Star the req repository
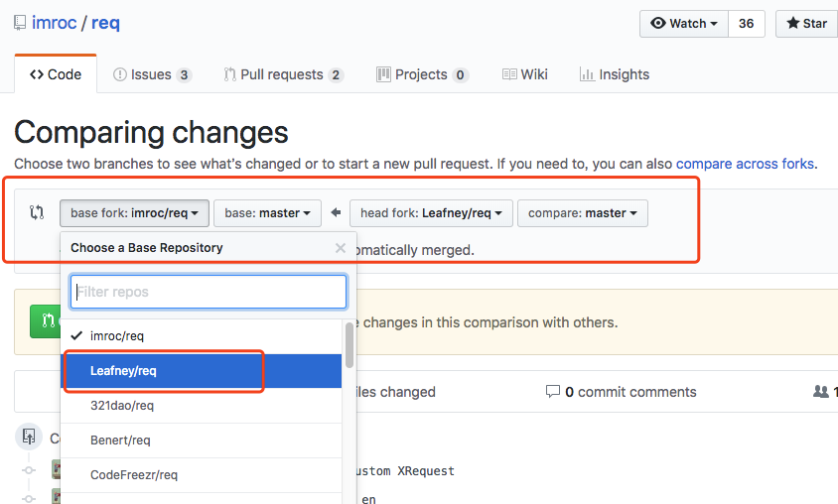Screen dimensions: 838x504 coord(806,23)
